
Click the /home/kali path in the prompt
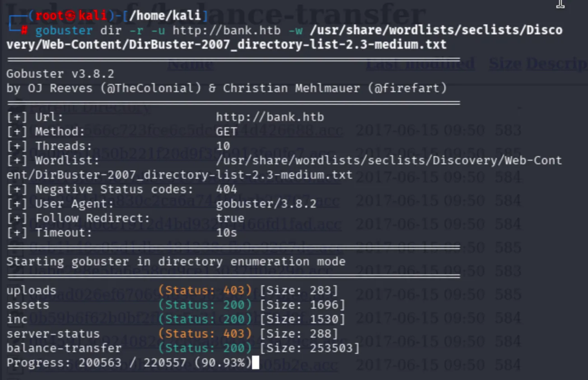[164, 16]
